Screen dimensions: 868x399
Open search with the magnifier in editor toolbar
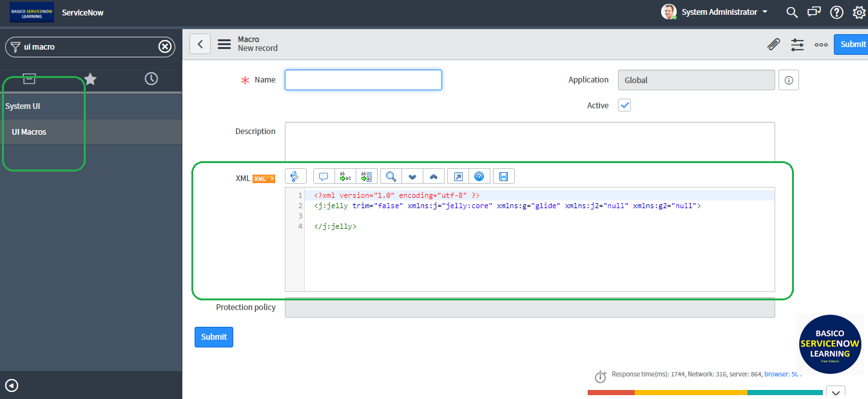pos(391,177)
